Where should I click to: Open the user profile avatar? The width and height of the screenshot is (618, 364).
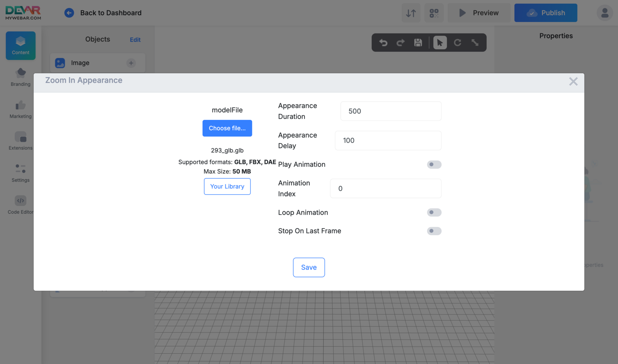tap(604, 13)
